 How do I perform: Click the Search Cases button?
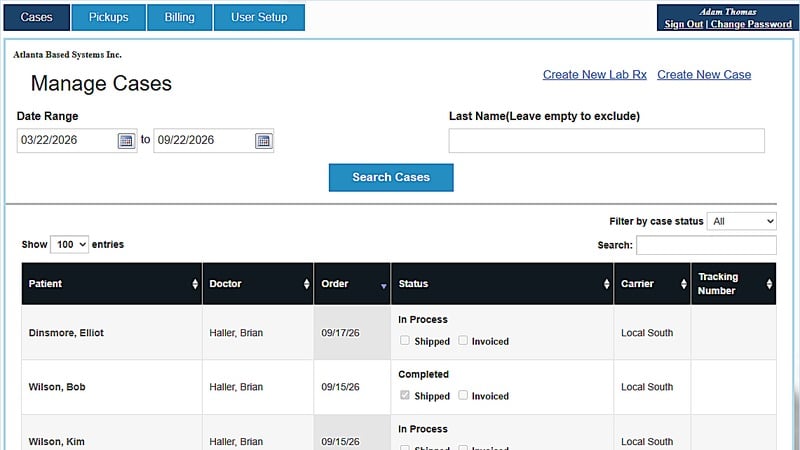(391, 178)
